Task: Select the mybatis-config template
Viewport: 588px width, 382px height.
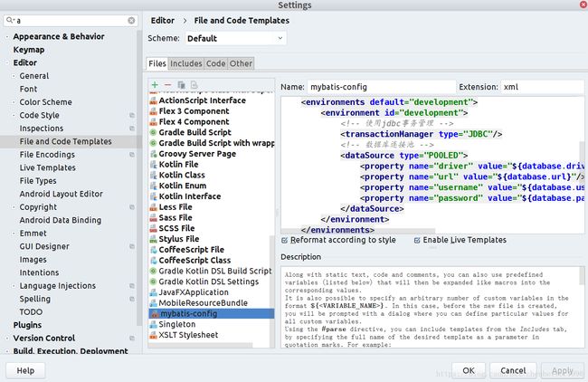Action: [212, 314]
